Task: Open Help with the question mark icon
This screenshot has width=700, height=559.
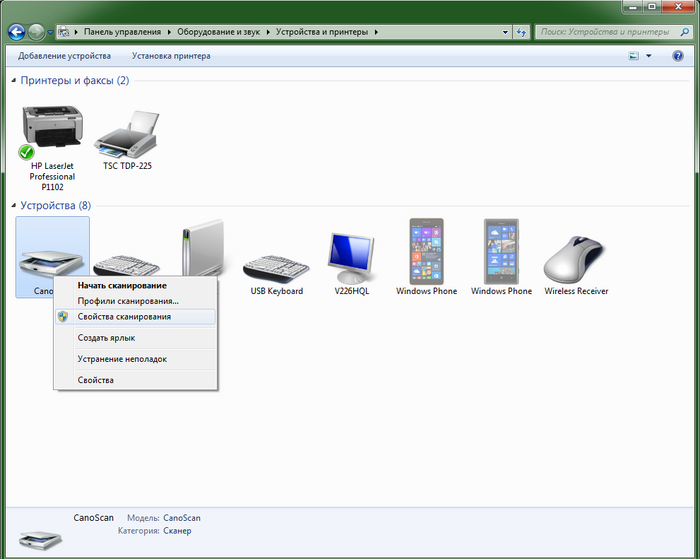Action: [677, 56]
